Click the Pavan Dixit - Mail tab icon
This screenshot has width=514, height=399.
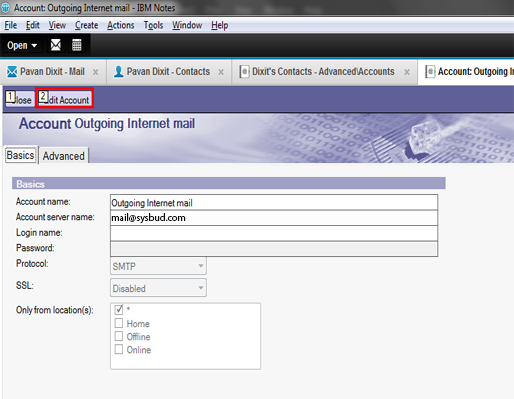(12, 72)
